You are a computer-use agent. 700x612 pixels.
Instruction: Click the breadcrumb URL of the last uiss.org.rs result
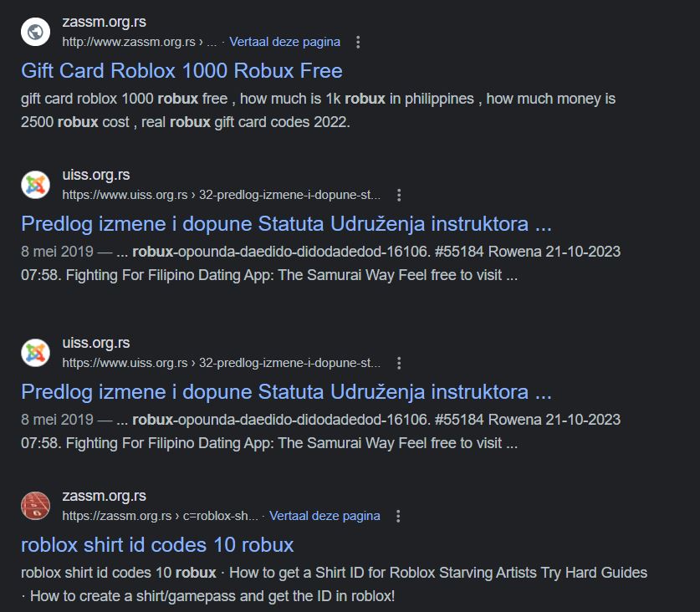click(222, 363)
